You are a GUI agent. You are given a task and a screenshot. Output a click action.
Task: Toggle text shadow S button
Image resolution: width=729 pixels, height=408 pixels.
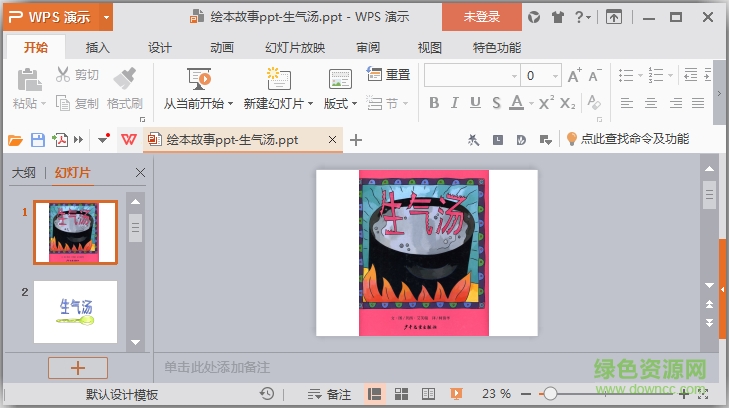[496, 103]
